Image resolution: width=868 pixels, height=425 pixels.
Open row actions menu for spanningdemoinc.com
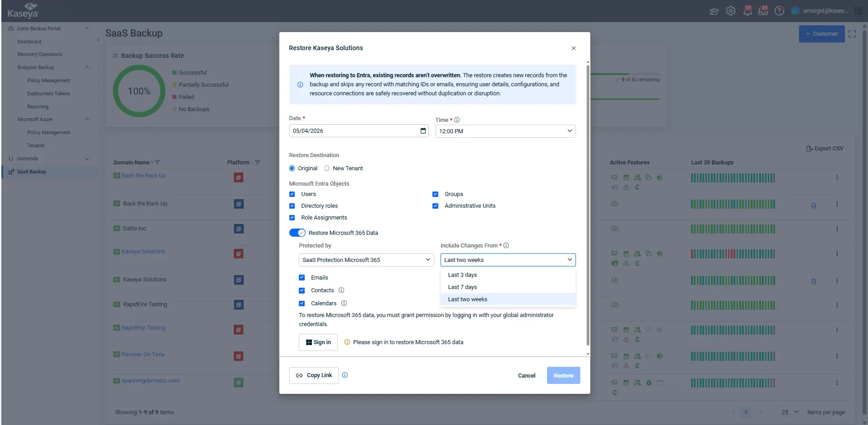[837, 383]
